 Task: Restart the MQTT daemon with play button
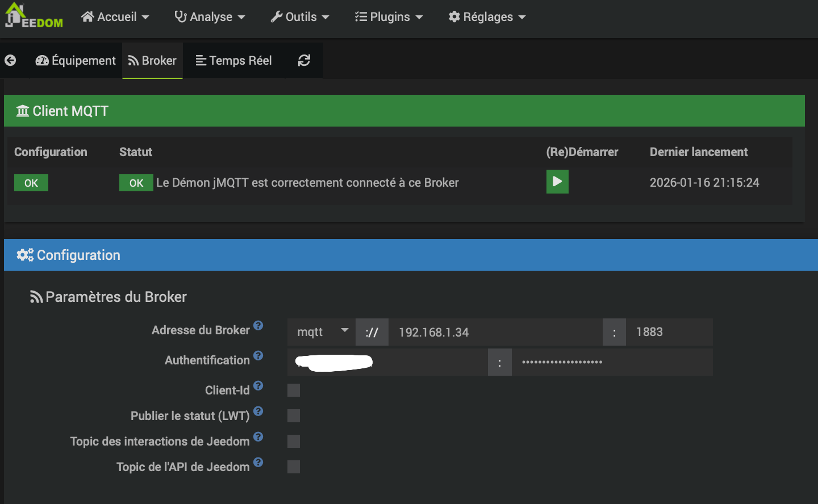[557, 182]
